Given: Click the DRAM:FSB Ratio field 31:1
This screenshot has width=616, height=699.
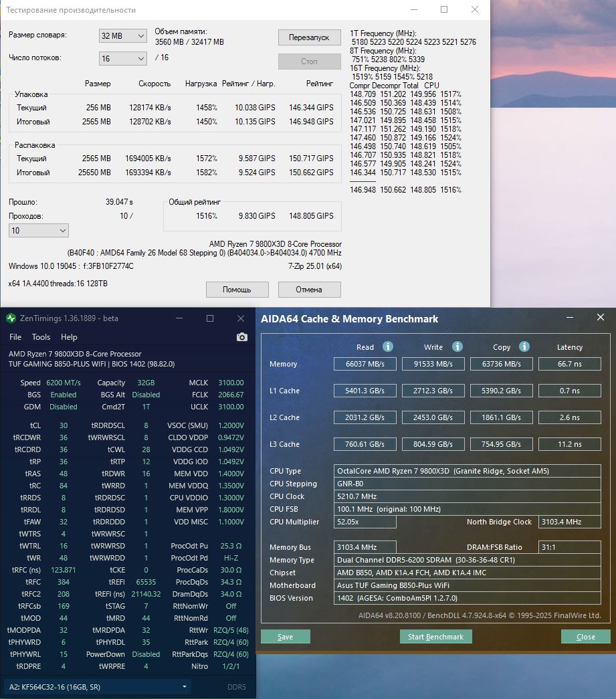Looking at the screenshot, I should [570, 547].
